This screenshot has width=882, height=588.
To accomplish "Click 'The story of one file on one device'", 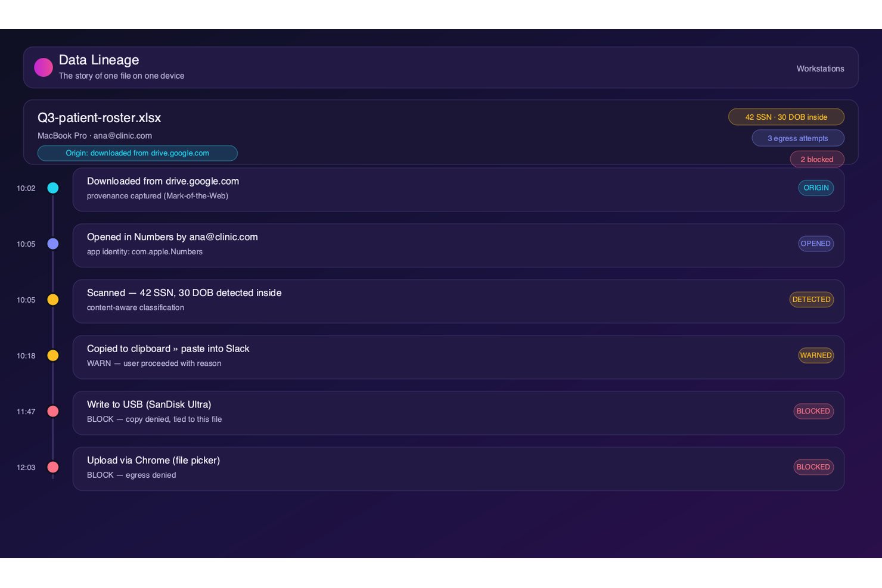I will (122, 76).
